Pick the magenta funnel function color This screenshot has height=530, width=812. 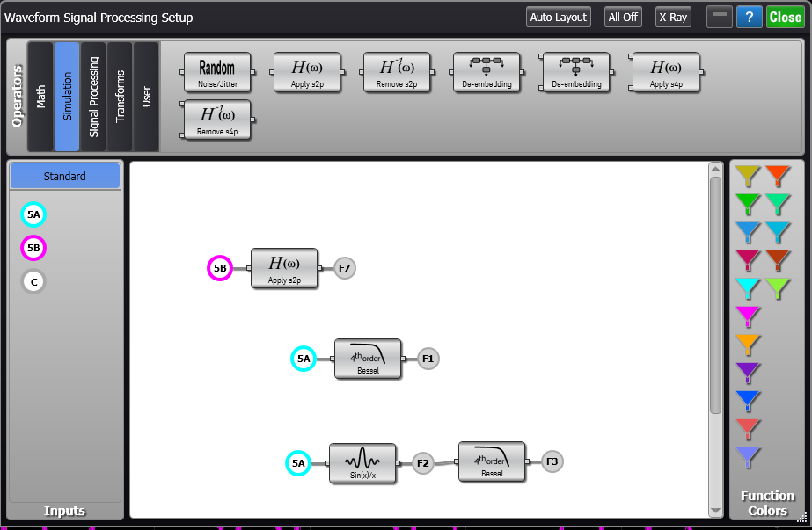pyautogui.click(x=747, y=316)
